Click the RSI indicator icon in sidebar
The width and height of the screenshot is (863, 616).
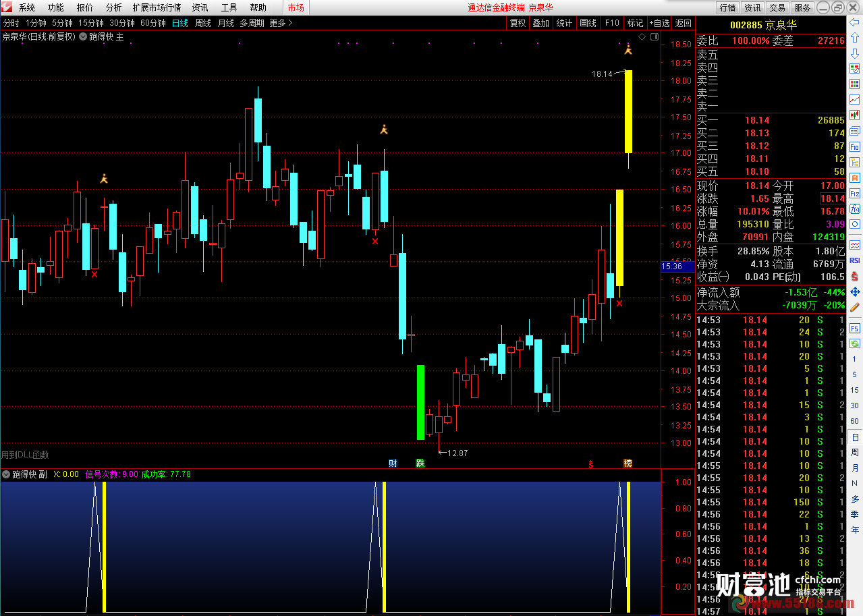(854, 260)
